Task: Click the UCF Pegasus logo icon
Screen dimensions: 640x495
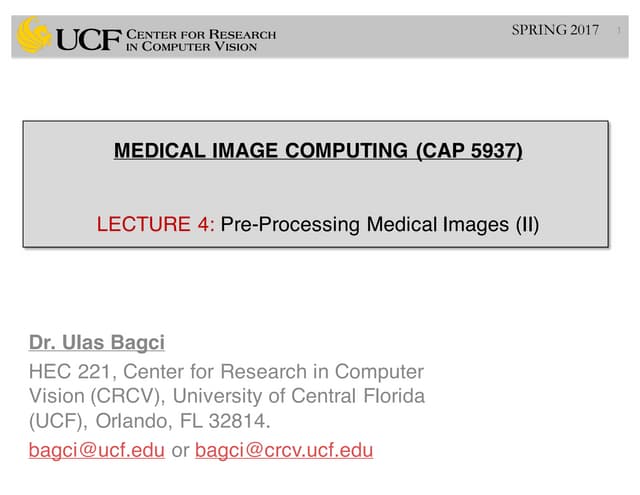Action: 35,36
